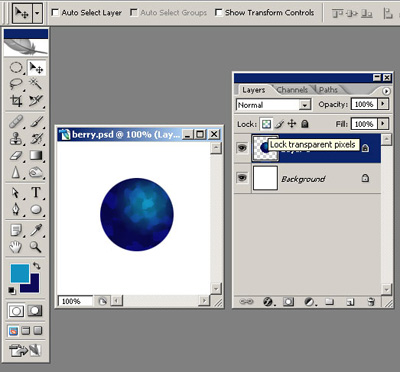The width and height of the screenshot is (400, 372).
Task: Click the Layers panel scroll up arrow
Action: point(386,139)
